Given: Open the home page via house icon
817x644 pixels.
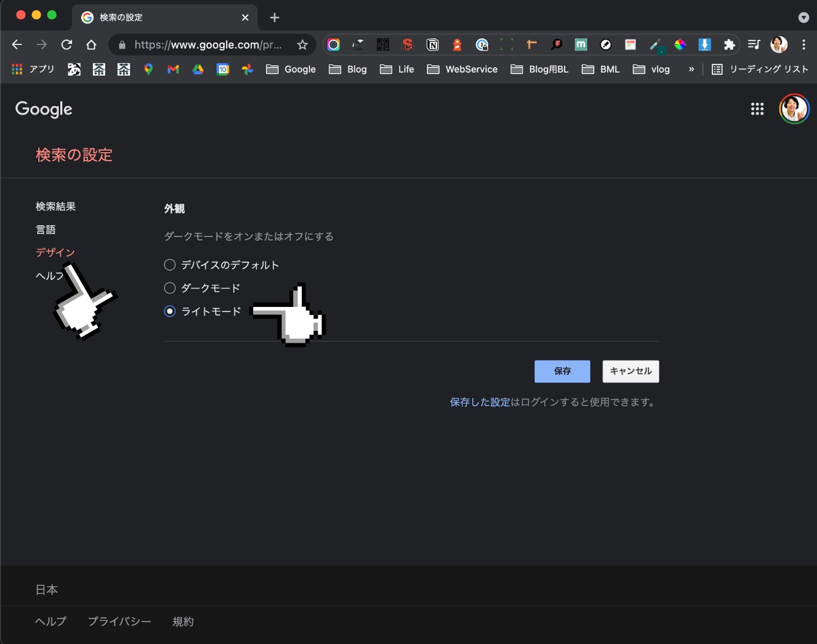Looking at the screenshot, I should [91, 45].
